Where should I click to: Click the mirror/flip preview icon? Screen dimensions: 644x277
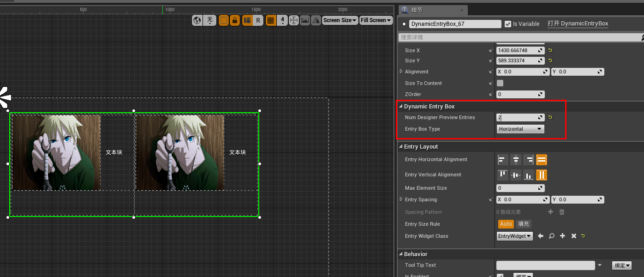pyautogui.click(x=316, y=20)
